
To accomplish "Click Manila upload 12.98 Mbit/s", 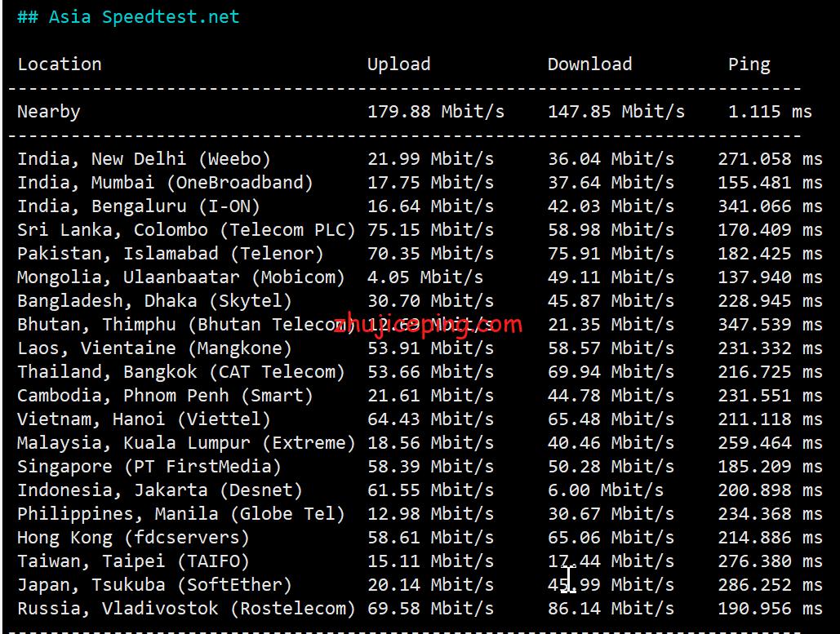I will pos(430,513).
